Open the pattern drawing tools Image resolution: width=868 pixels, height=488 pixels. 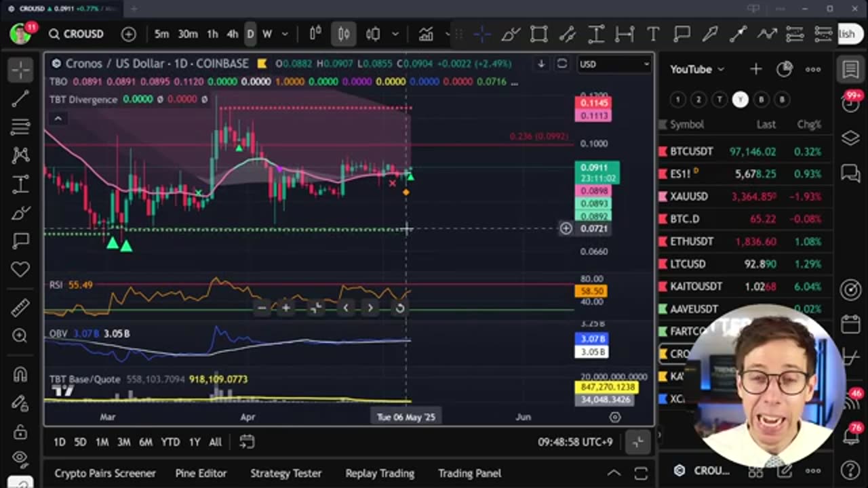tap(20, 155)
